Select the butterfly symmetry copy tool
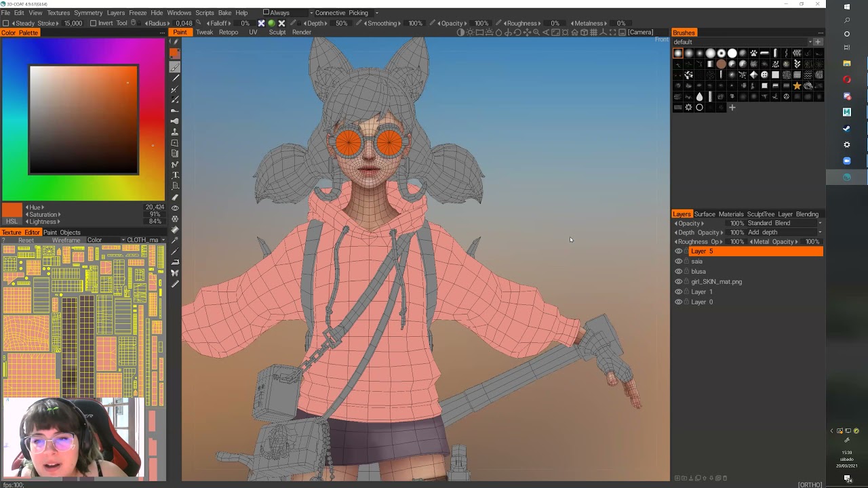The image size is (868, 488). click(175, 272)
